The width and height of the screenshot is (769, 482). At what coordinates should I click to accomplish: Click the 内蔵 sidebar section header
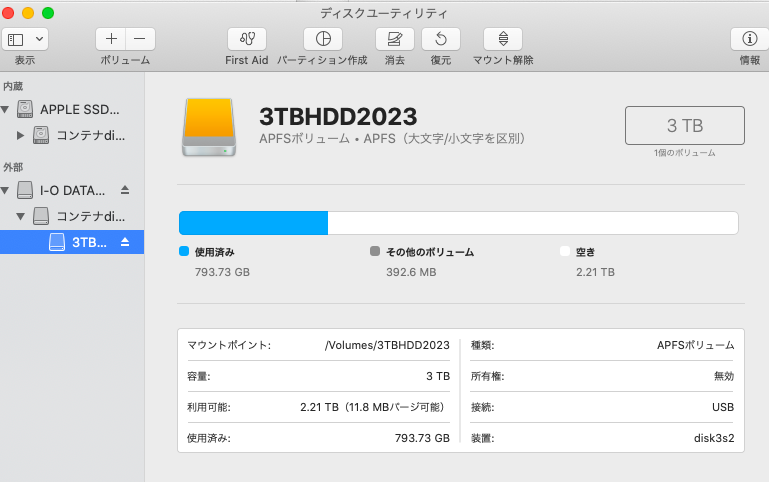tap(13, 86)
